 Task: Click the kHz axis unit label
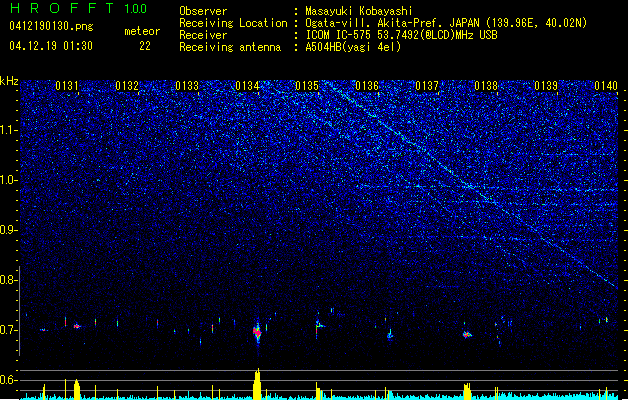[x=9, y=81]
